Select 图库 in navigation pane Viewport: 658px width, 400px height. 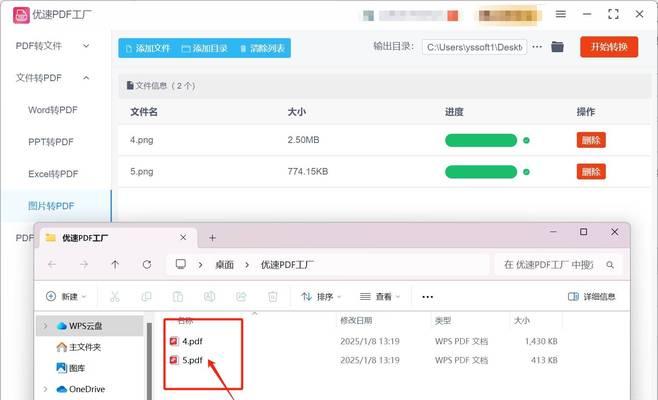tap(70, 368)
